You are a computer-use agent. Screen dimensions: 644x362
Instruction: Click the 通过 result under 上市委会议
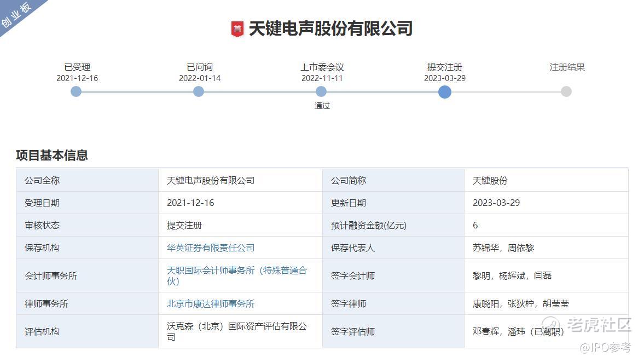[x=322, y=106]
